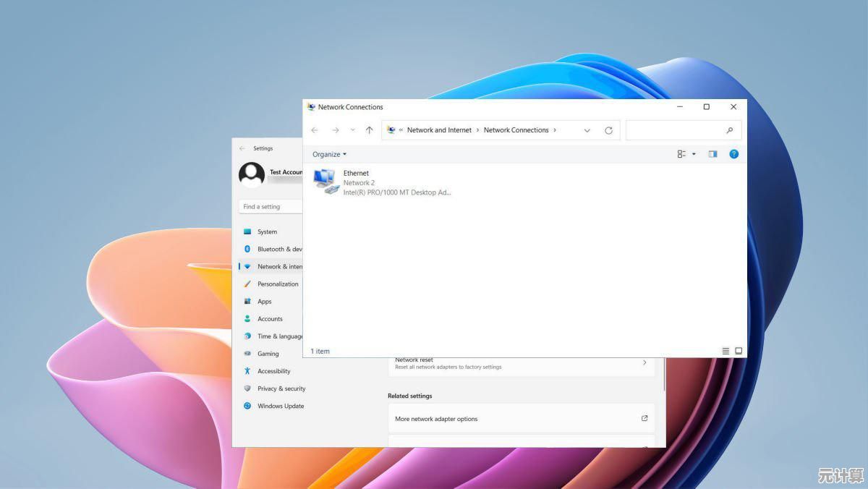Click the back arrow in Network Connections

(315, 130)
